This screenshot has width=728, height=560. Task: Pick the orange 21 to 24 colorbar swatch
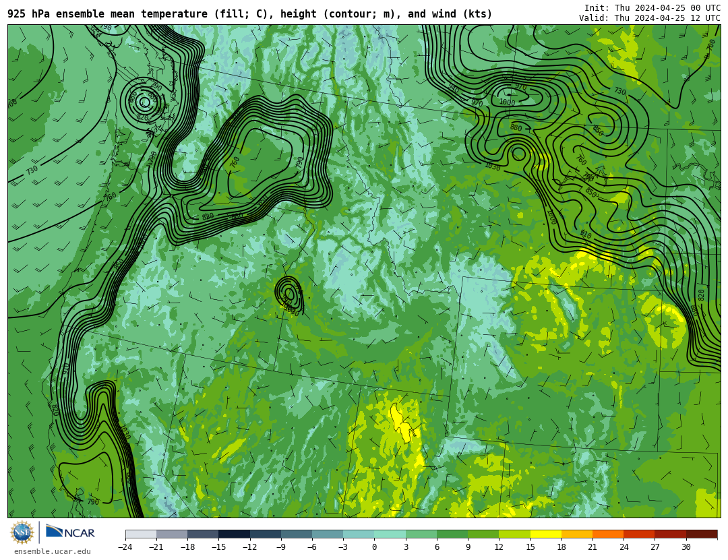point(608,534)
